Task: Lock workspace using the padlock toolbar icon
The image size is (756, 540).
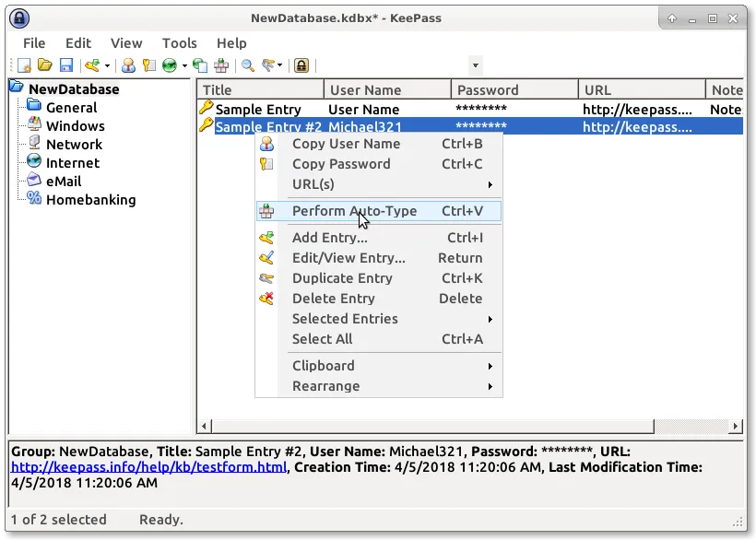Action: [x=301, y=65]
